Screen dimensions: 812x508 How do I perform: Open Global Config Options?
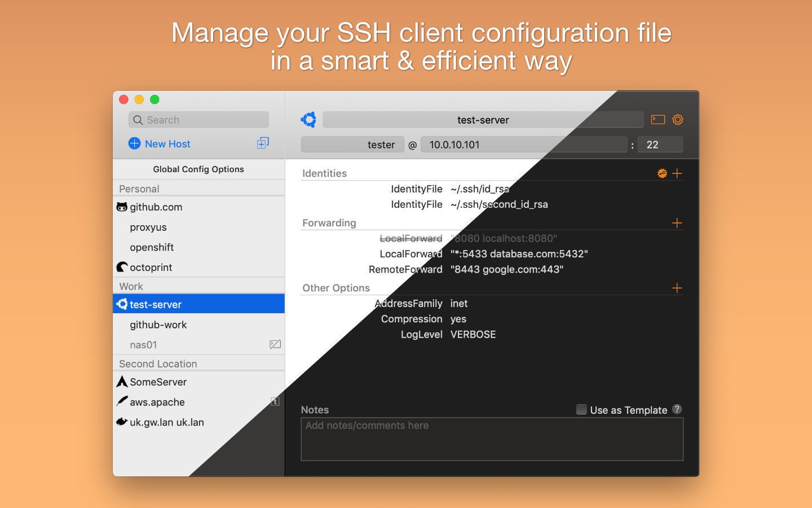[198, 169]
